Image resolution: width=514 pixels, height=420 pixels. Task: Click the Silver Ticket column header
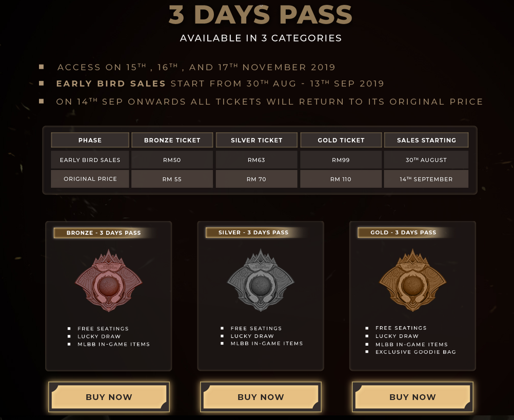click(x=256, y=140)
